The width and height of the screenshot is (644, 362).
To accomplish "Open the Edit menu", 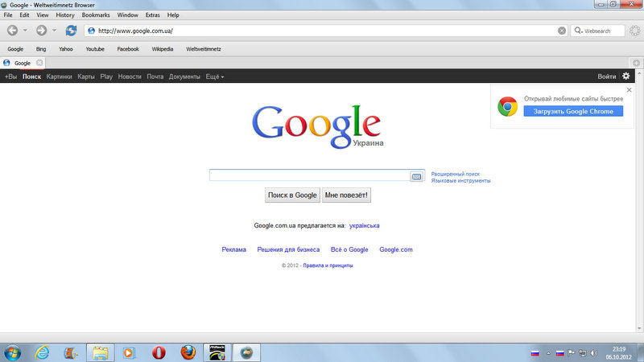I will (24, 15).
